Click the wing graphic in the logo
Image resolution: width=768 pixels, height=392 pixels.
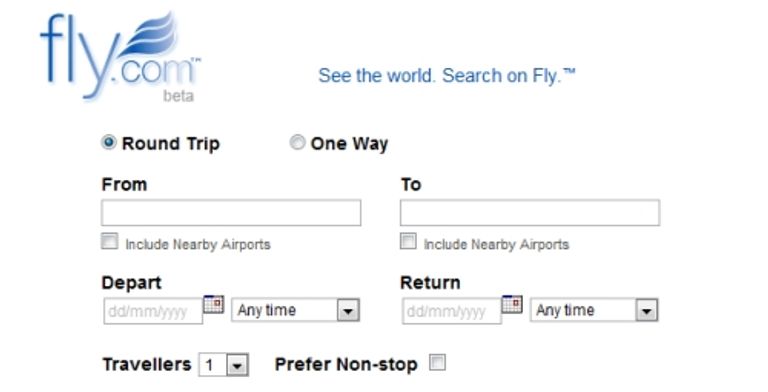[x=149, y=34]
